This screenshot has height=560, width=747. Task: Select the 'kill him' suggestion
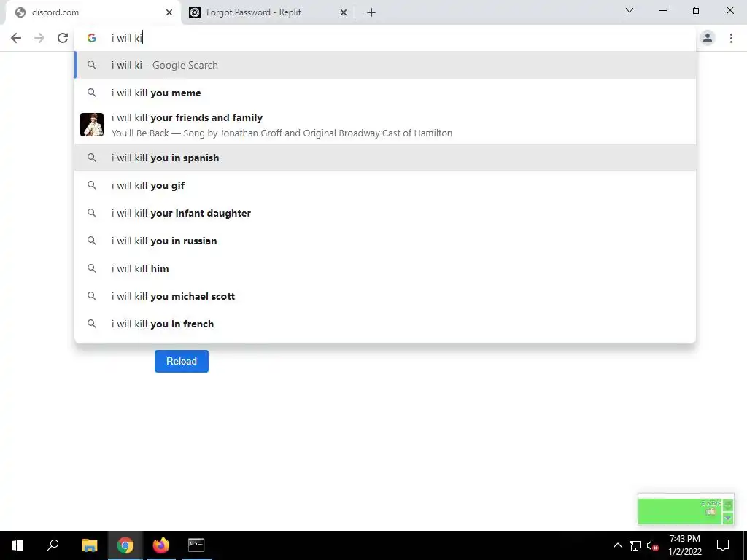385,268
